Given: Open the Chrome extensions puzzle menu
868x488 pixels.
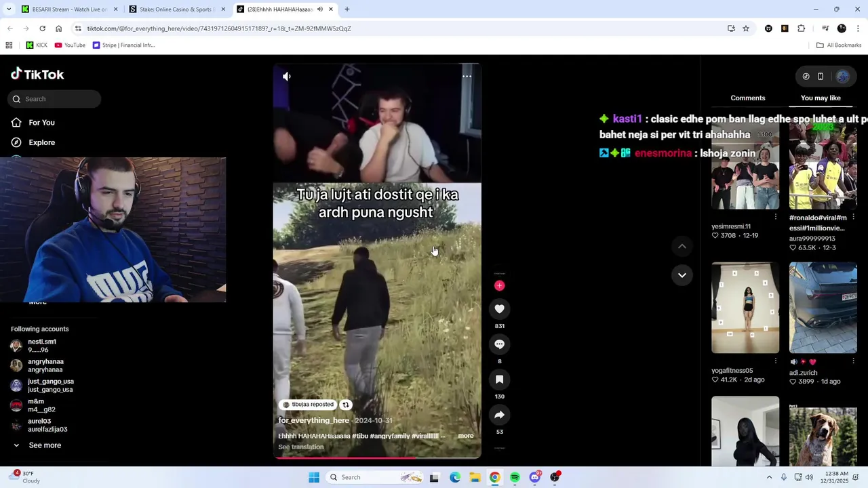Looking at the screenshot, I should click(x=802, y=28).
